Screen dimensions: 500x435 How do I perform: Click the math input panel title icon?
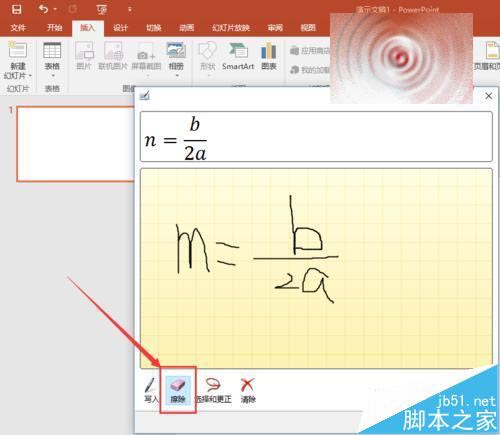pyautogui.click(x=145, y=96)
